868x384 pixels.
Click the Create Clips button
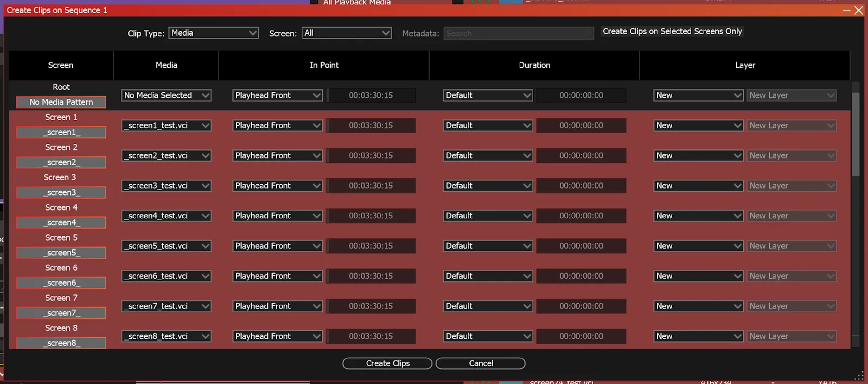[x=387, y=363]
